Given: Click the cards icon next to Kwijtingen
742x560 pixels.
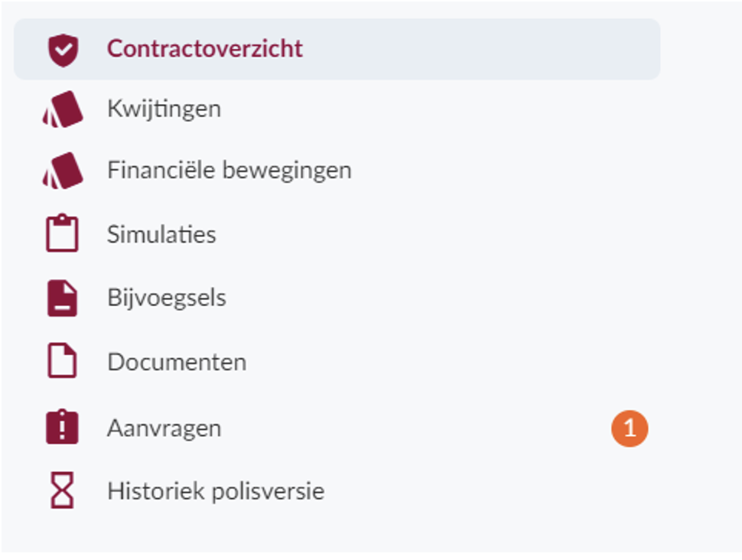Looking at the screenshot, I should (x=63, y=109).
